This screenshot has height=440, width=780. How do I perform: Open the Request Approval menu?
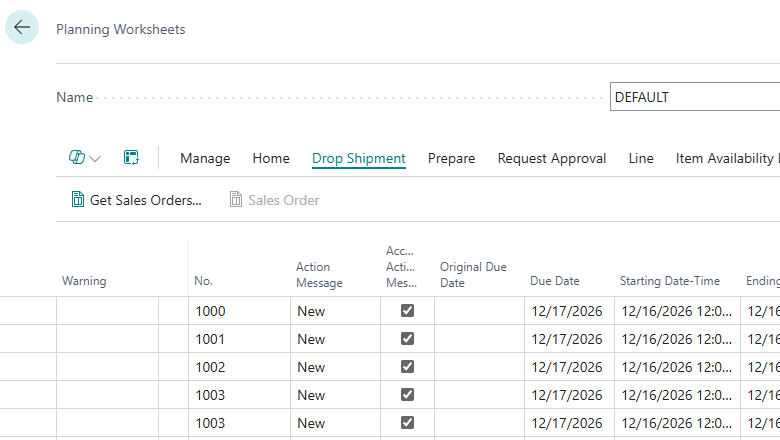(552, 158)
